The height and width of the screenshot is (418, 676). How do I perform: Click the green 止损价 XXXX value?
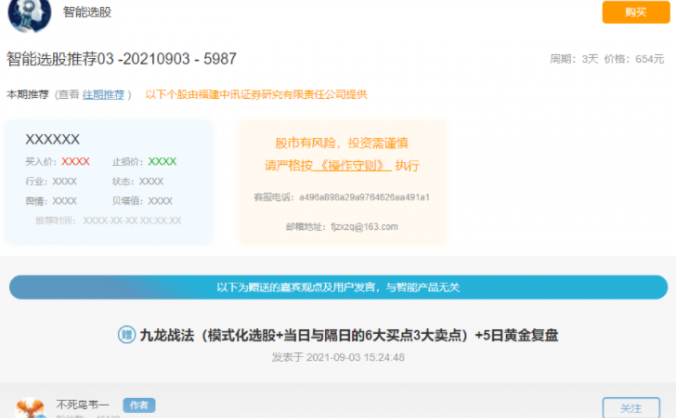point(163,162)
